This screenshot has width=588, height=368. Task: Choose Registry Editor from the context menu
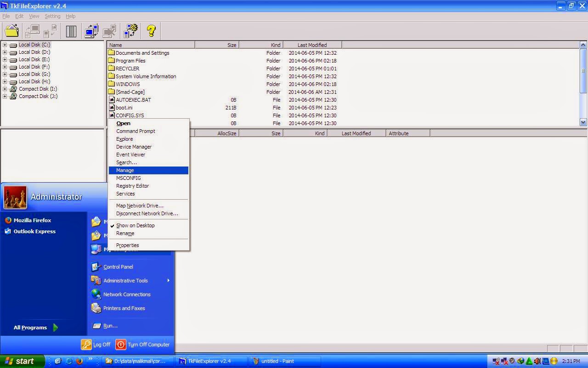(x=148, y=186)
